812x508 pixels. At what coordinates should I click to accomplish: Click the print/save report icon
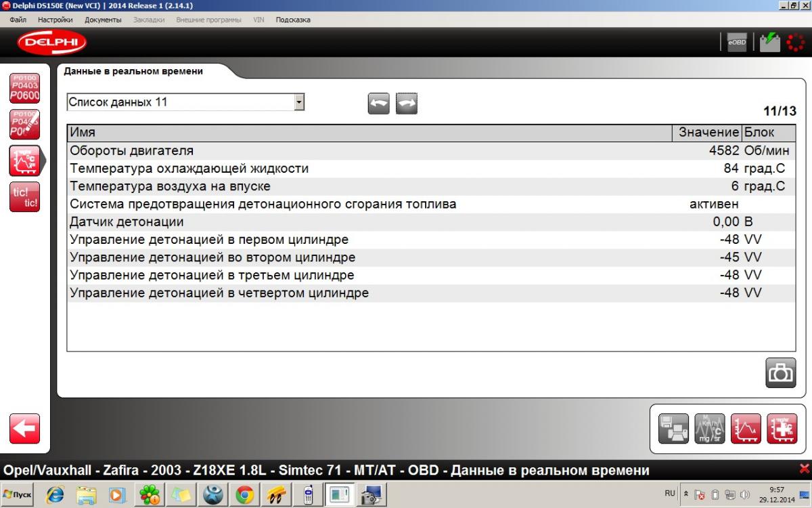(x=673, y=429)
